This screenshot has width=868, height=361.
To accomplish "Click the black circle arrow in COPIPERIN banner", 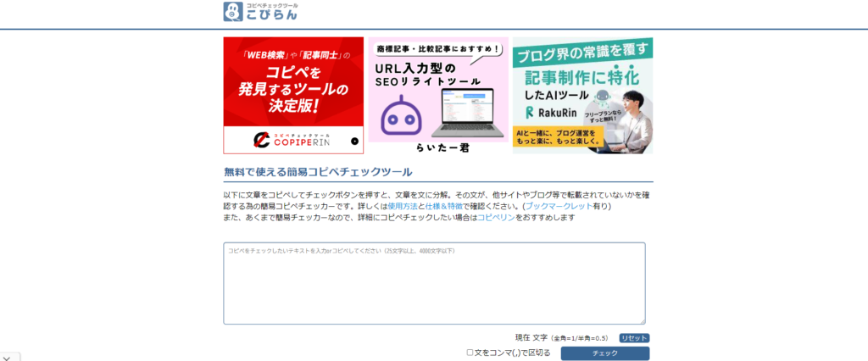I will 354,142.
